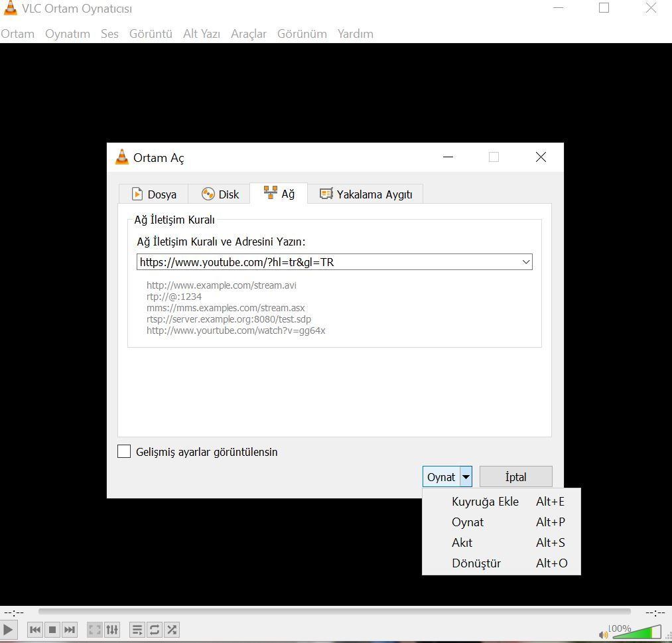672x643 pixels.
Task: Switch to the Dosya tab
Action: tap(153, 194)
